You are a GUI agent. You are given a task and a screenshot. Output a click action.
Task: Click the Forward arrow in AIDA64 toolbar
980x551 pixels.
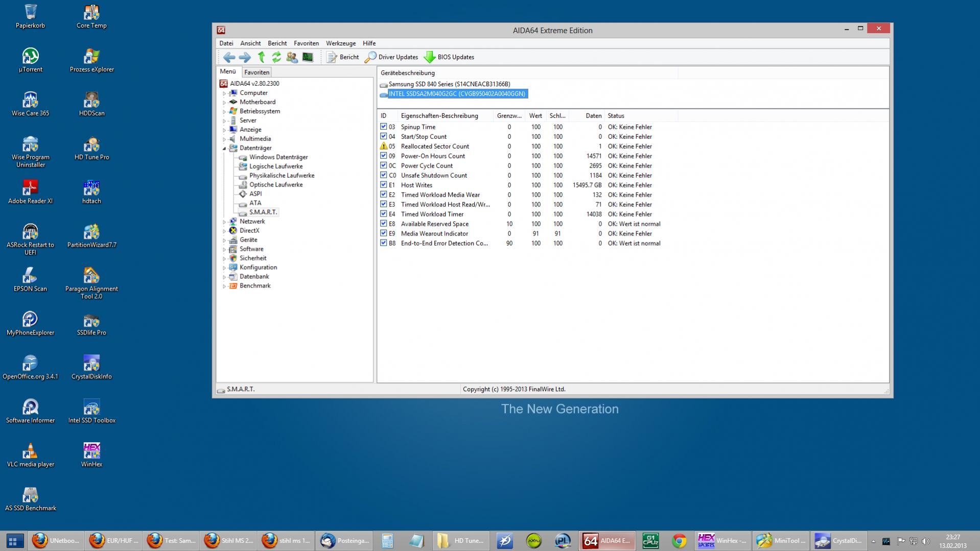point(245,57)
